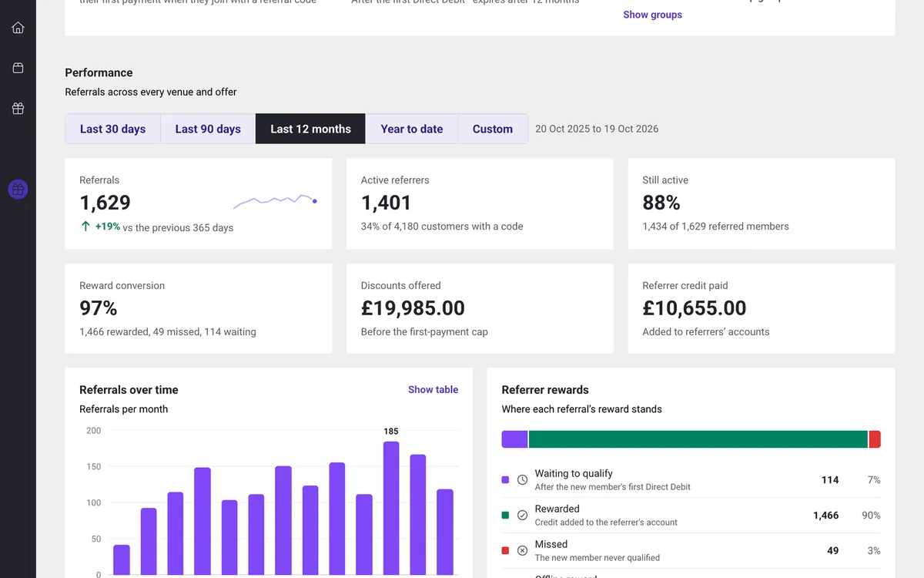
Task: Click the 'Referrals per month' subtitle
Action: 123,409
